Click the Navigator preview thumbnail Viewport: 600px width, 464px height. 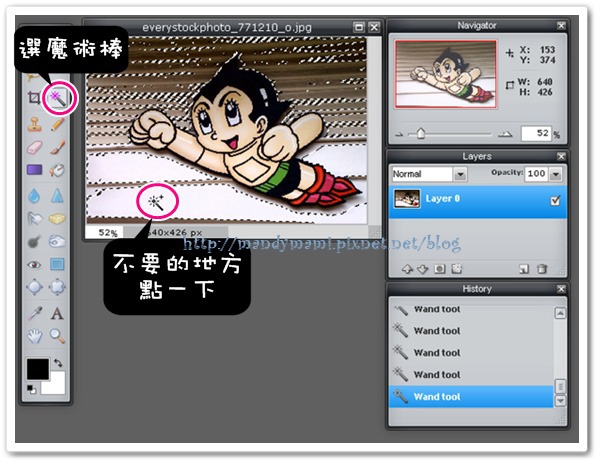(446, 74)
